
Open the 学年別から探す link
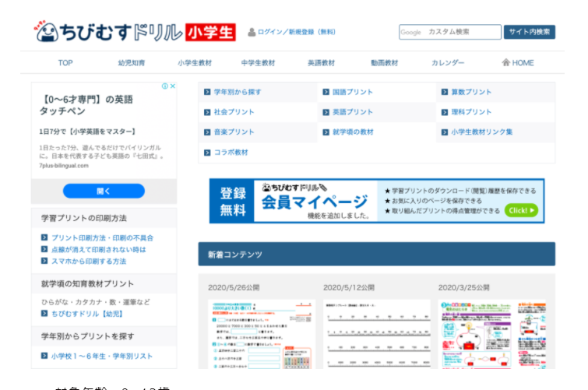[238, 93]
